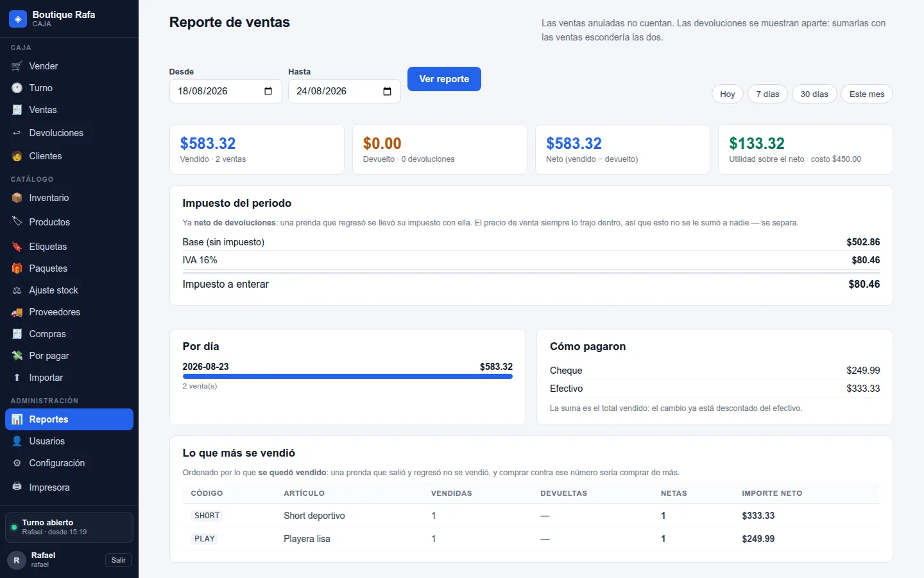Click the Inventario box icon

[x=17, y=198]
